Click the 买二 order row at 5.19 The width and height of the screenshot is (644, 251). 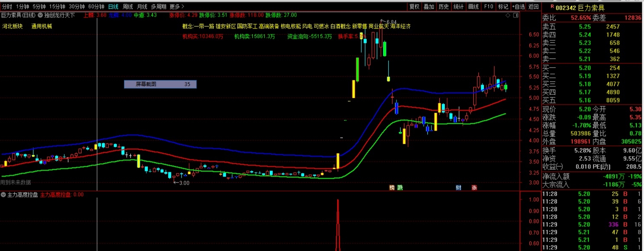pyautogui.click(x=592, y=76)
